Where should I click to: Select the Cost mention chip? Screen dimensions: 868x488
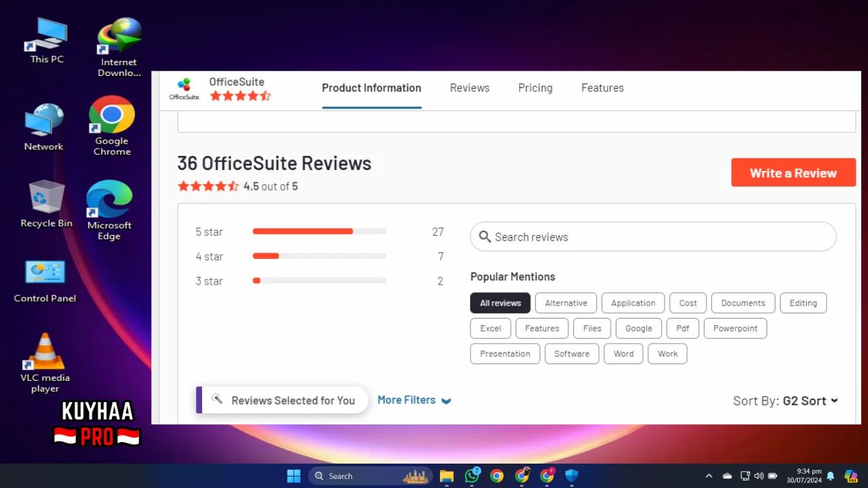point(688,303)
